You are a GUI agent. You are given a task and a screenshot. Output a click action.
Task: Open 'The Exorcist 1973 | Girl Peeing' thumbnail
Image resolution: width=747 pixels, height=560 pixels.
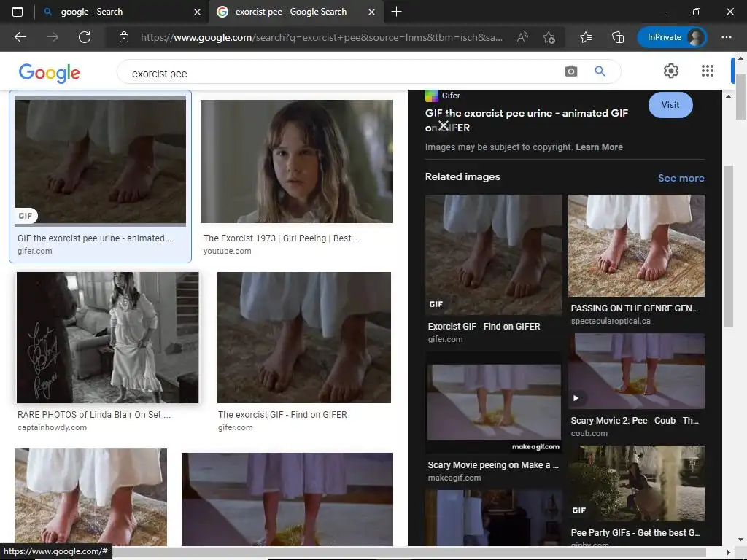297,161
